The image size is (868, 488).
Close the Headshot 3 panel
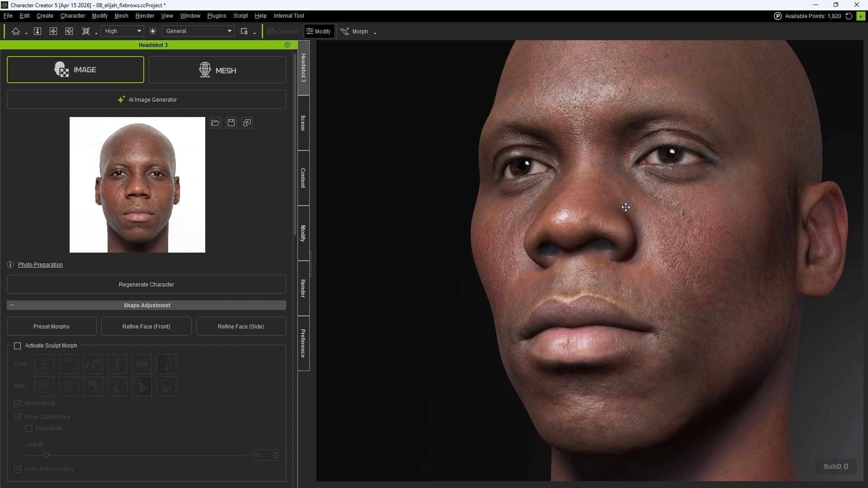[288, 45]
